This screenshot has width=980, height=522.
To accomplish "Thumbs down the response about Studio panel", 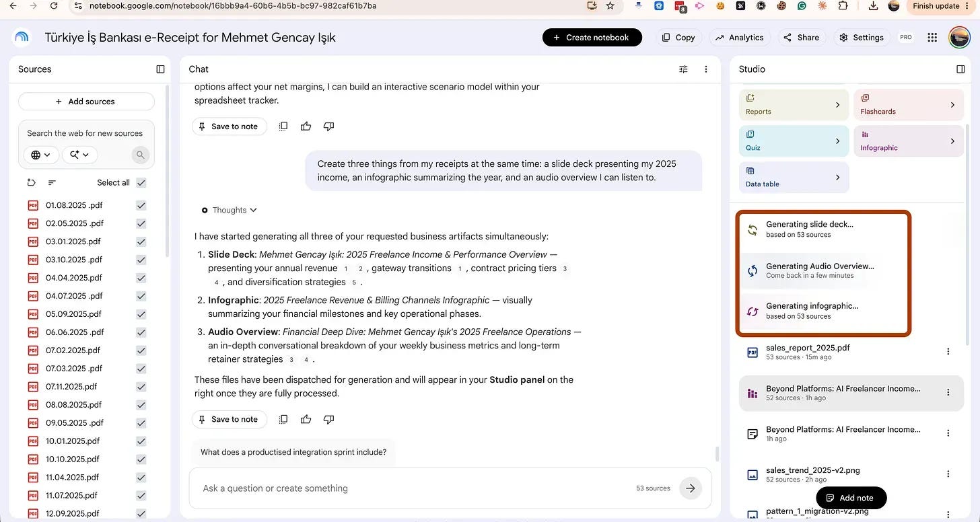I will point(328,419).
